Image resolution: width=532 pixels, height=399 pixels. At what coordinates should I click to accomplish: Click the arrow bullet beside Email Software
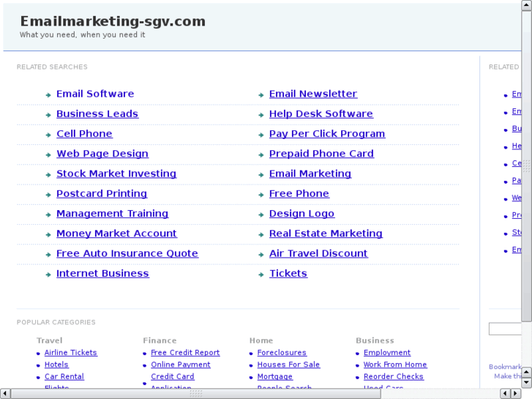coord(48,94)
